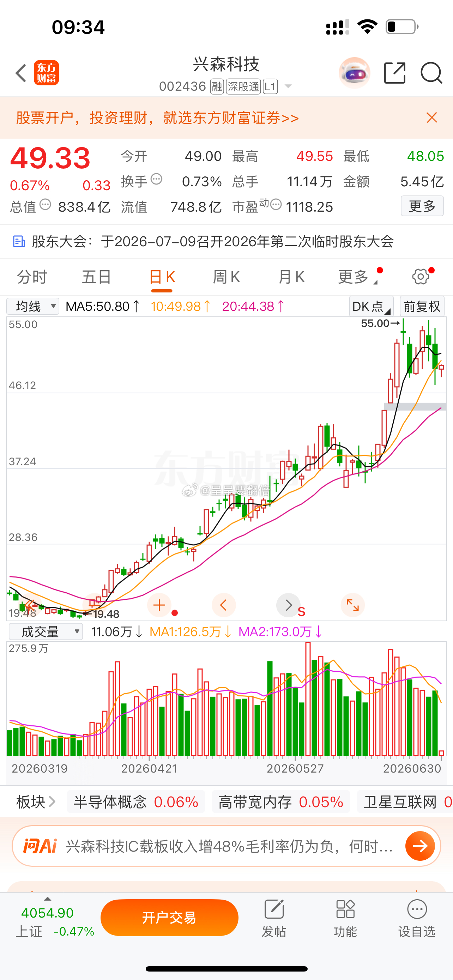The image size is (453, 980).
Task: Open the search magnifier icon
Action: pyautogui.click(x=431, y=73)
